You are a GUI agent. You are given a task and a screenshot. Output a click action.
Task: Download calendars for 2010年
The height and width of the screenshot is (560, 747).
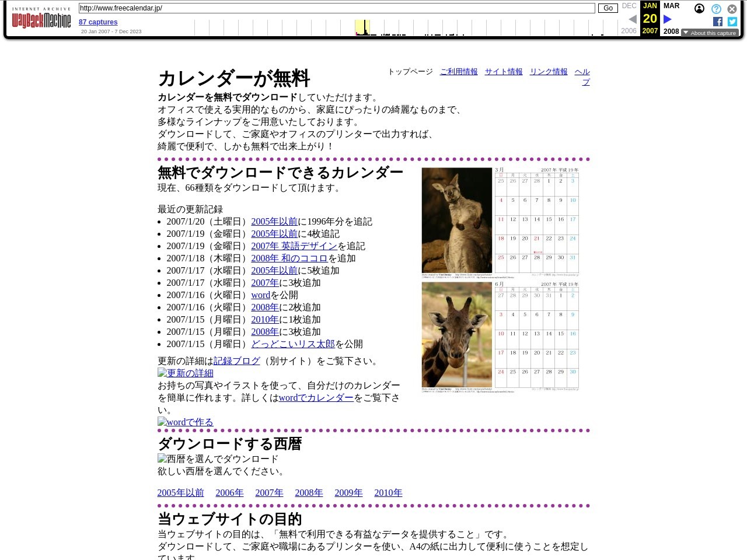388,492
